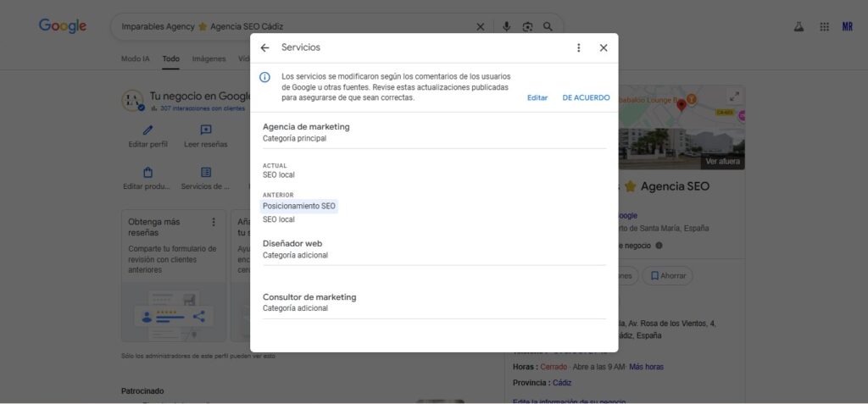Click the Google Lens camera search icon

pos(527,27)
